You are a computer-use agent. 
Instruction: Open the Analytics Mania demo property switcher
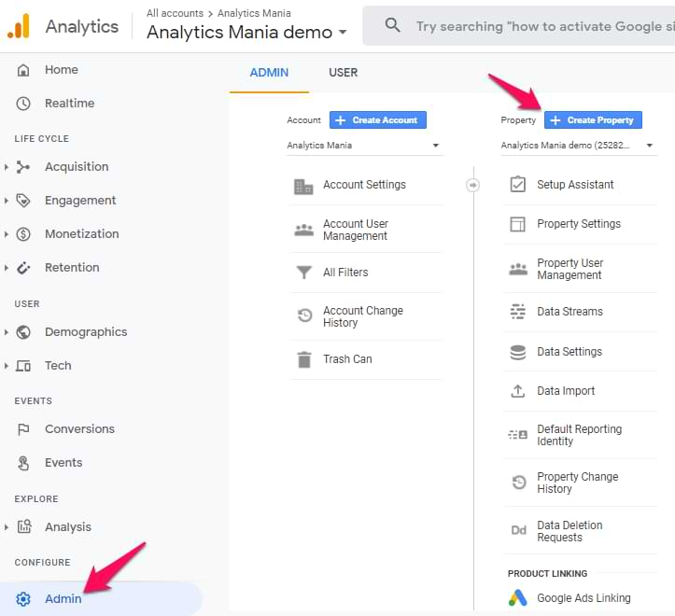click(x=247, y=33)
